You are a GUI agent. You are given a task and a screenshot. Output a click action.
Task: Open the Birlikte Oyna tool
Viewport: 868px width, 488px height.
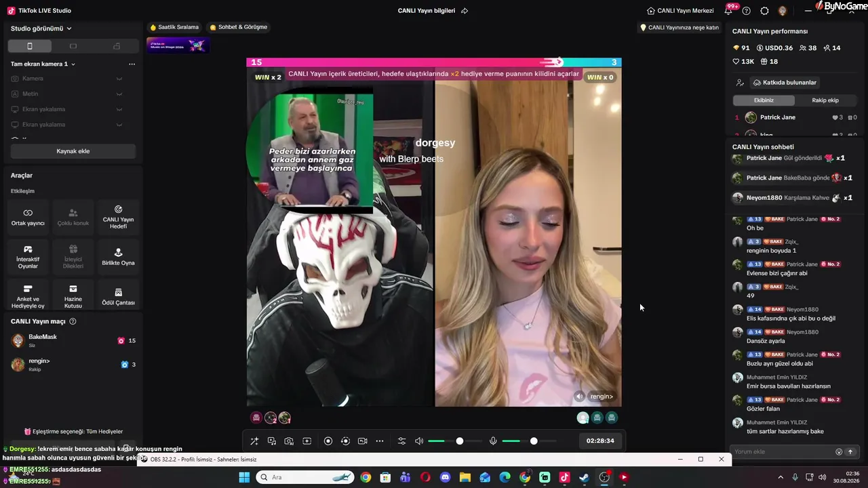pyautogui.click(x=118, y=258)
